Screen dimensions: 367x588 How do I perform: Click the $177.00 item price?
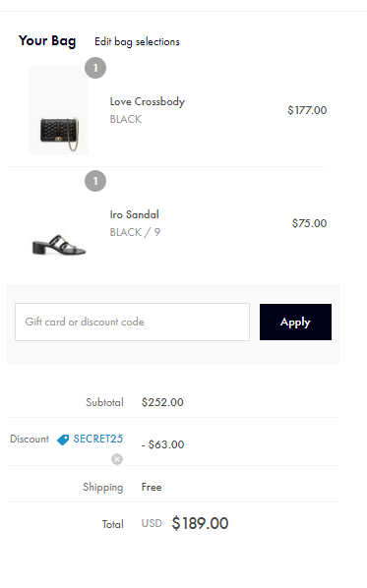pos(307,110)
